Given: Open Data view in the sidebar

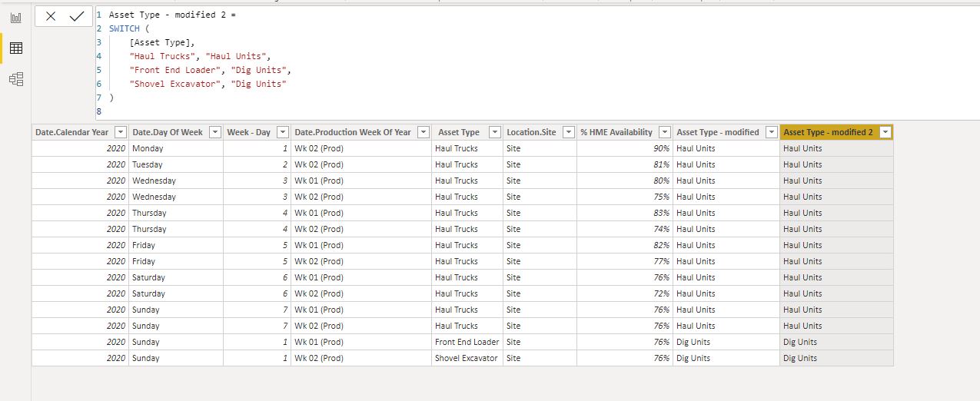Looking at the screenshot, I should click(x=15, y=48).
